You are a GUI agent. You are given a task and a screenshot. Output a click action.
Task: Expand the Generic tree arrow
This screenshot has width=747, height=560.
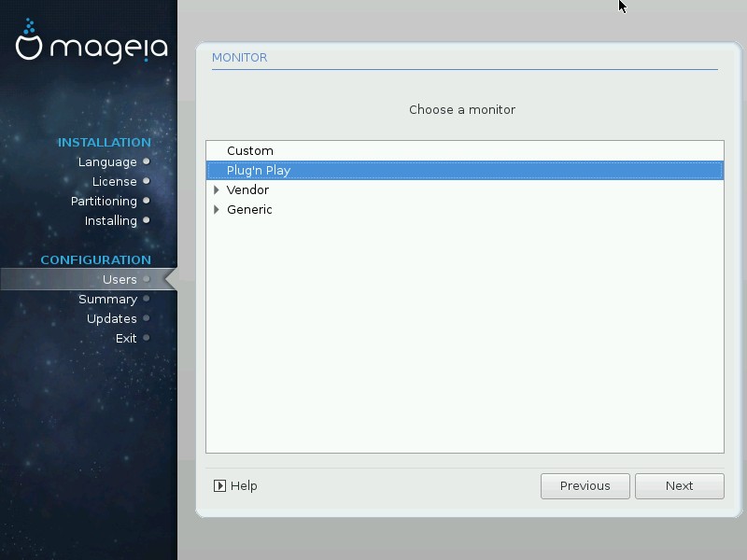(x=217, y=209)
